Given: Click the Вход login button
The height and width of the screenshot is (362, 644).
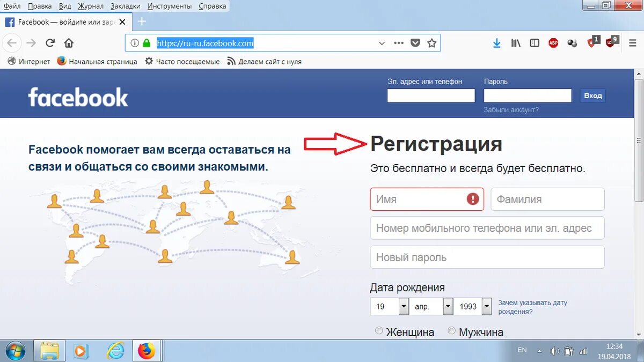Looking at the screenshot, I should pos(593,95).
